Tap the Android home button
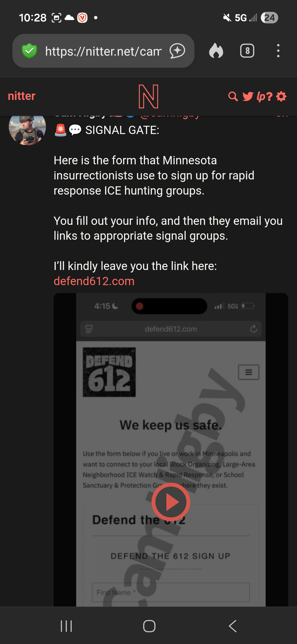The image size is (297, 644). [149, 626]
